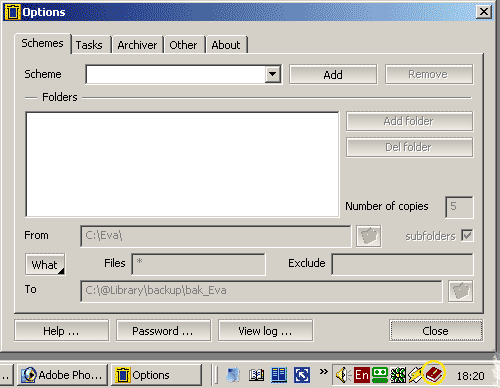Screen dimensions: 500x388
Task: Click the red book tray icon circled in yellow
Action: [434, 375]
